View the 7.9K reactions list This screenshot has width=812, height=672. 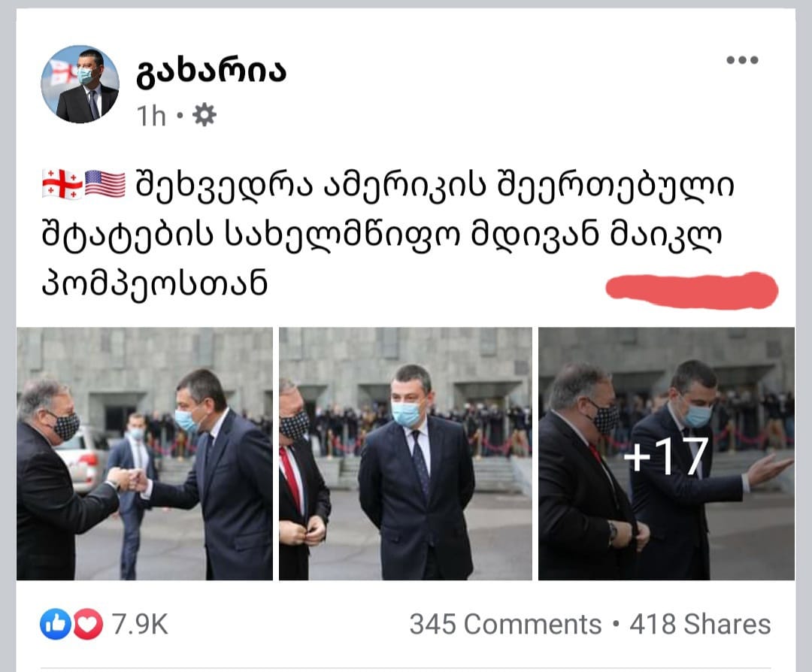pos(140,624)
